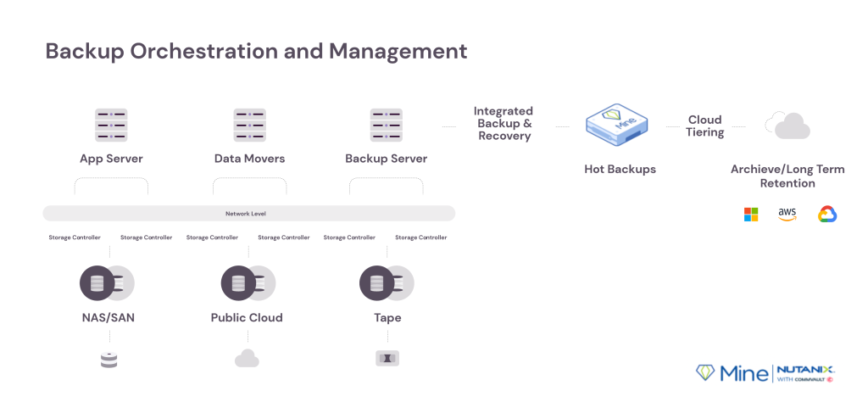The image size is (868, 419).
Task: Click the 'Archieve/Long Term Retention' label
Action: point(787,176)
